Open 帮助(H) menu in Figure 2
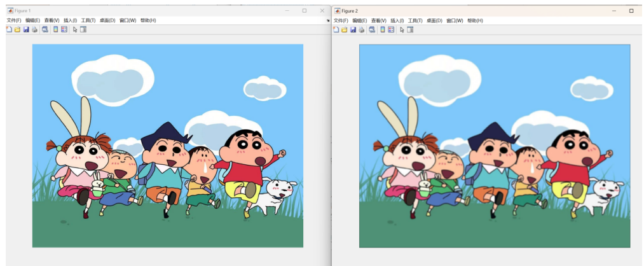Image resolution: width=644 pixels, height=266 pixels. [475, 20]
